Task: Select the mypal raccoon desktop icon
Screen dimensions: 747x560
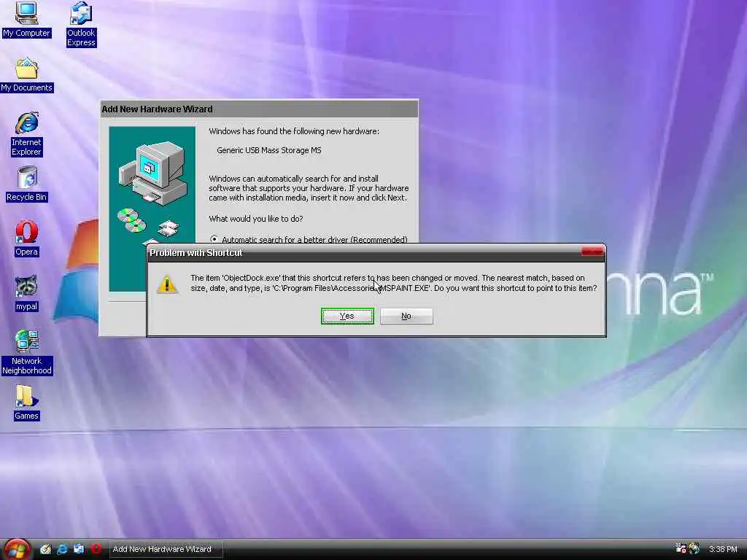Action: [x=27, y=293]
